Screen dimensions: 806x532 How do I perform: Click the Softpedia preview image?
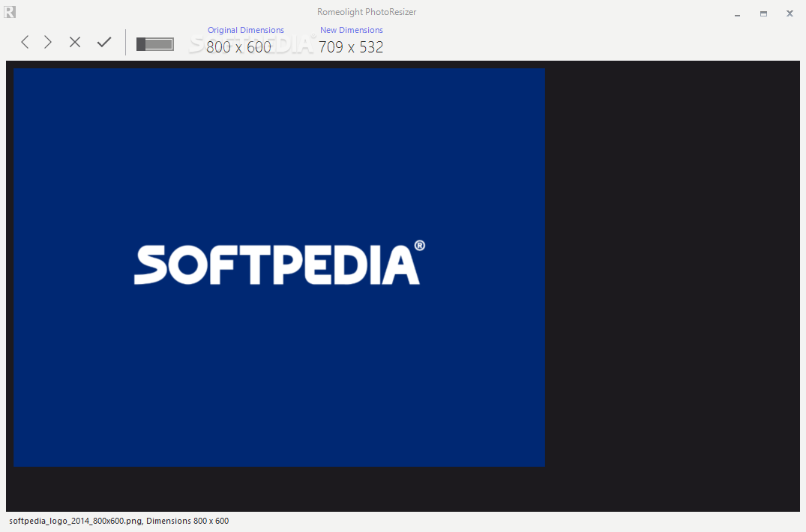tap(279, 267)
